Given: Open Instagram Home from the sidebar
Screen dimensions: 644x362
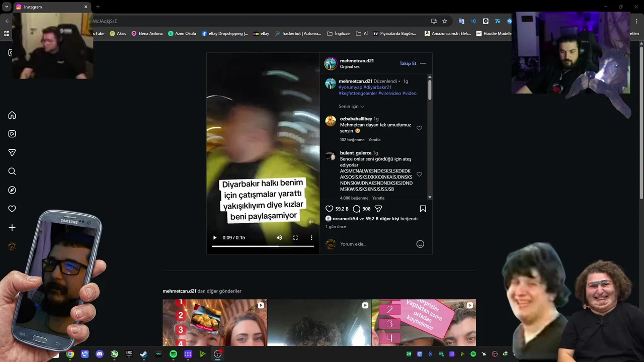Looking at the screenshot, I should (x=12, y=115).
